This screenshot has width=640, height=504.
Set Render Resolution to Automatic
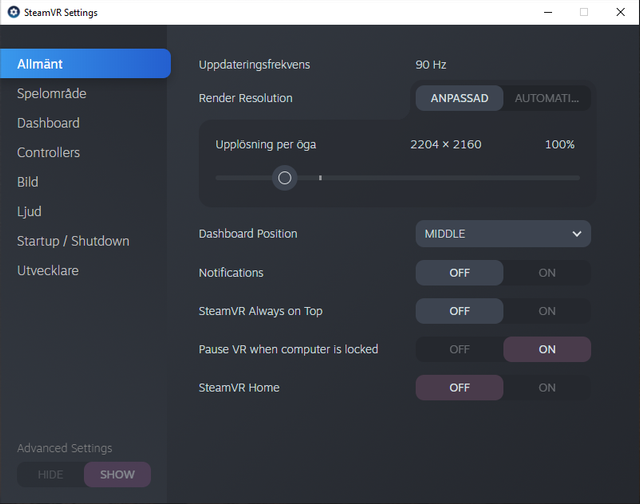[x=547, y=98]
